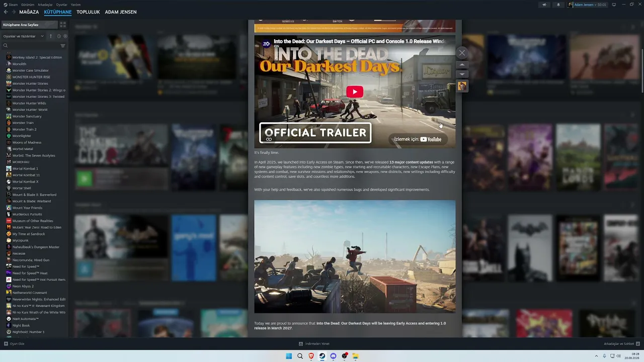Click the Mycopunk game icon

[9, 240]
